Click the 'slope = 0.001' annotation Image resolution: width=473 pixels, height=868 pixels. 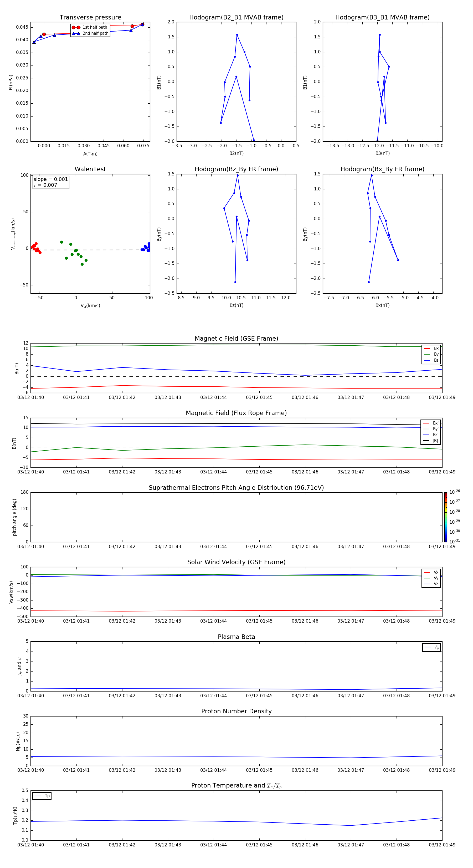tap(50, 179)
